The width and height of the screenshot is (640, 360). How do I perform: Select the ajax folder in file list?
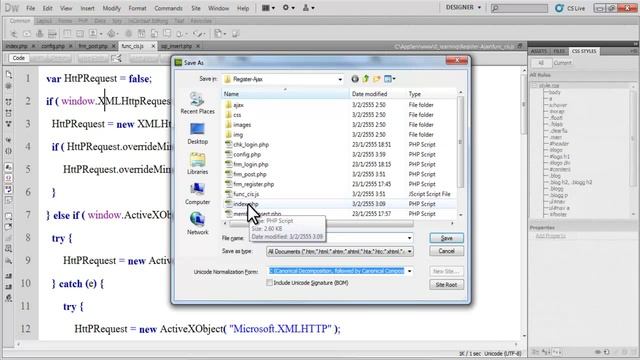click(238, 105)
